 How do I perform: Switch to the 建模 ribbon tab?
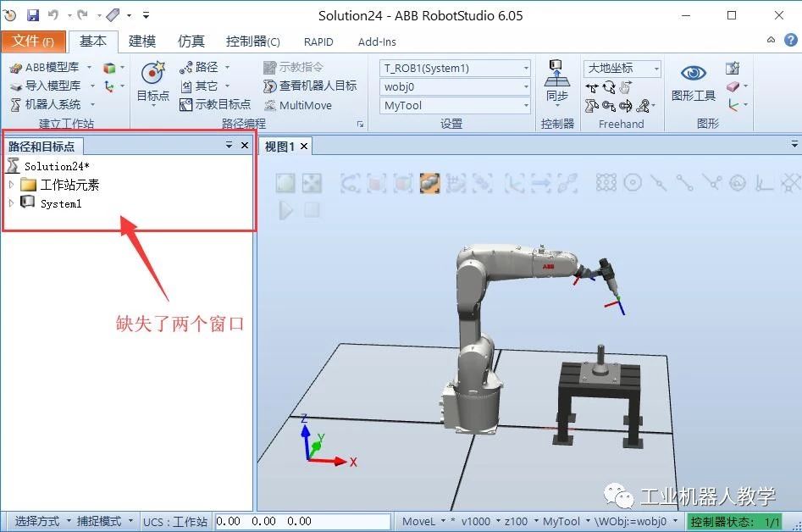(142, 41)
